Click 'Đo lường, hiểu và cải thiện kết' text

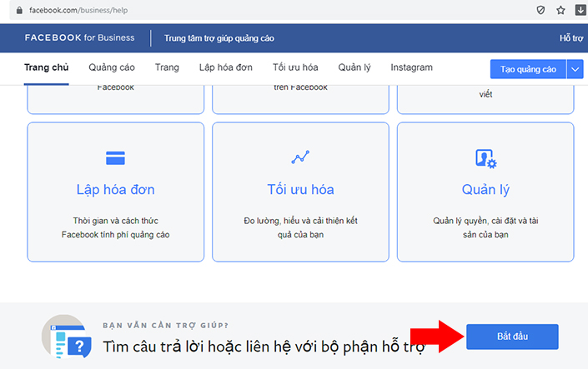(x=300, y=221)
